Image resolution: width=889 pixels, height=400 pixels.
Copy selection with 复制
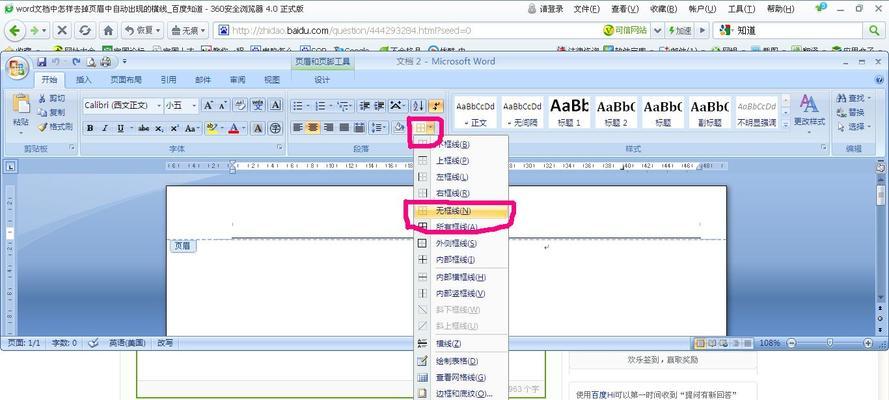click(52, 112)
